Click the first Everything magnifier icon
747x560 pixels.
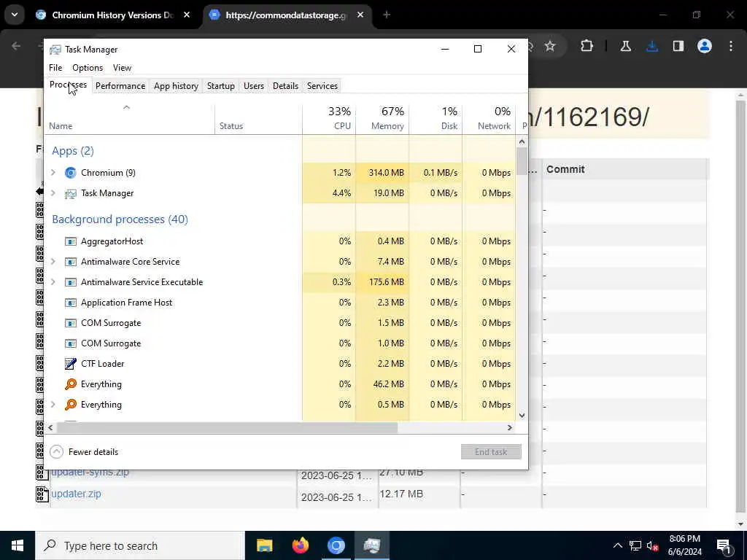pos(71,384)
